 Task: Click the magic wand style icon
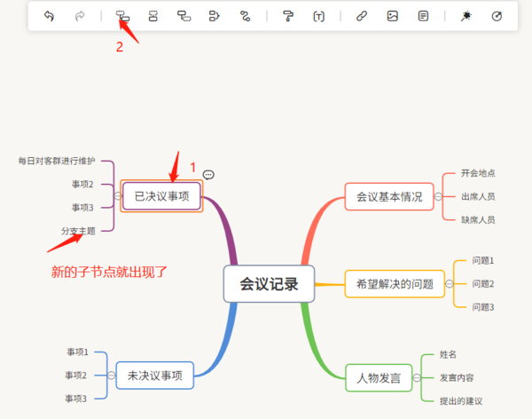coord(465,16)
